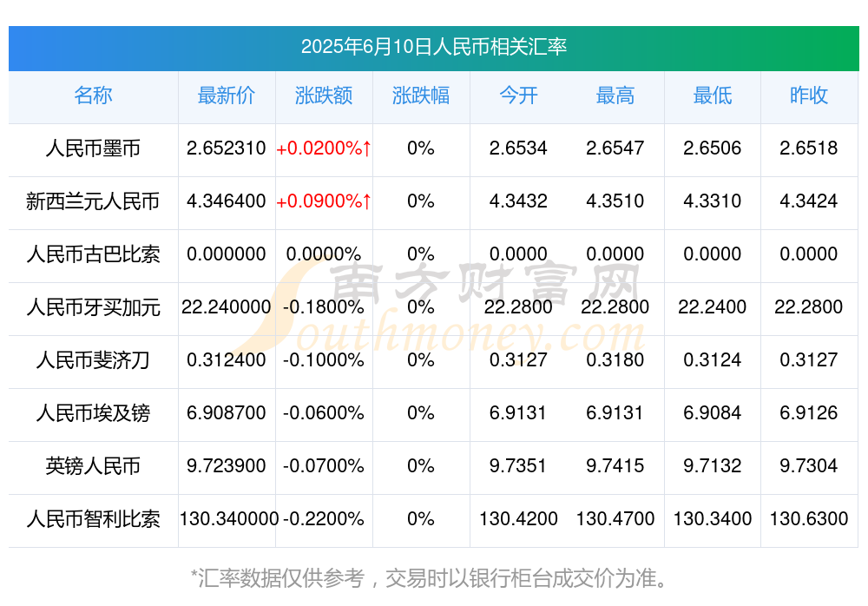Click previous close 9.7304
The image size is (868, 606).
pos(809,465)
